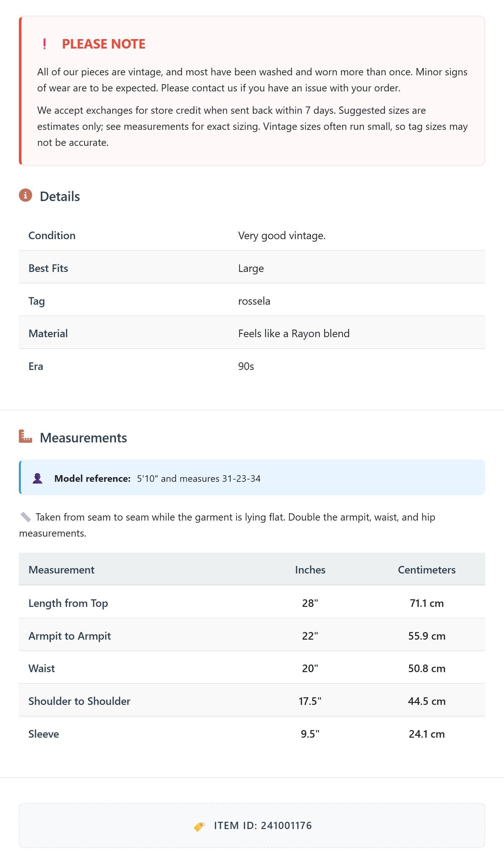The image size is (504, 864).
Task: Select the Centimeters column header
Action: pos(427,570)
